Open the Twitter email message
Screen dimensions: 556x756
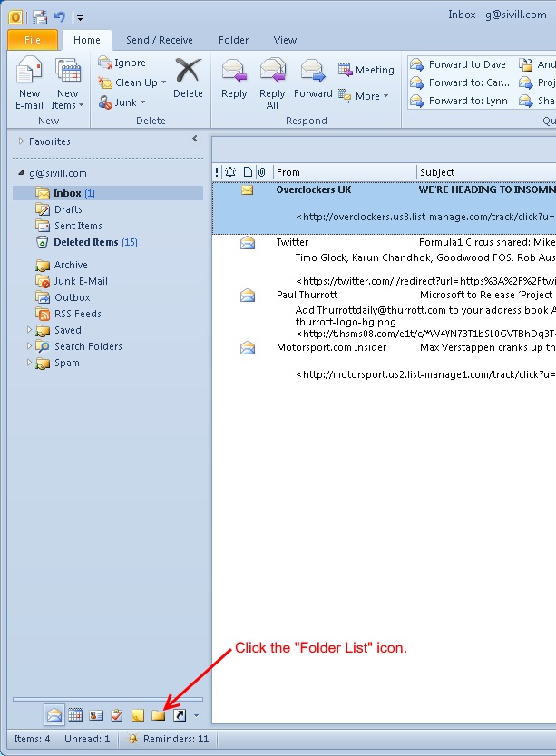point(385,261)
